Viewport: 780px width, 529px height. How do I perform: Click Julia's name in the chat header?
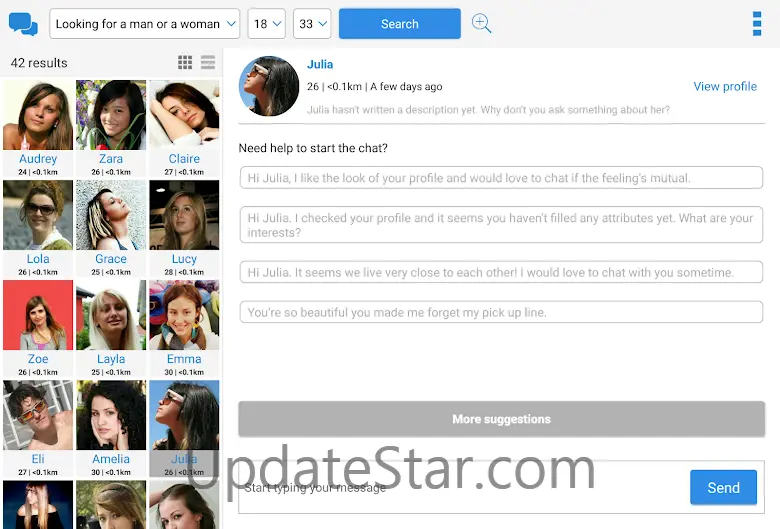coord(320,64)
